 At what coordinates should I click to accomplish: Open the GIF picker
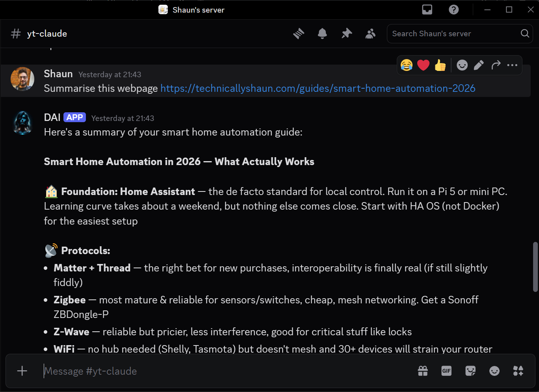click(446, 371)
